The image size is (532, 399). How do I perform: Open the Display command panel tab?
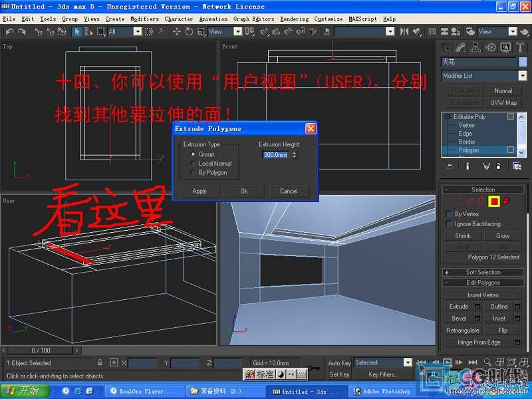pos(505,47)
